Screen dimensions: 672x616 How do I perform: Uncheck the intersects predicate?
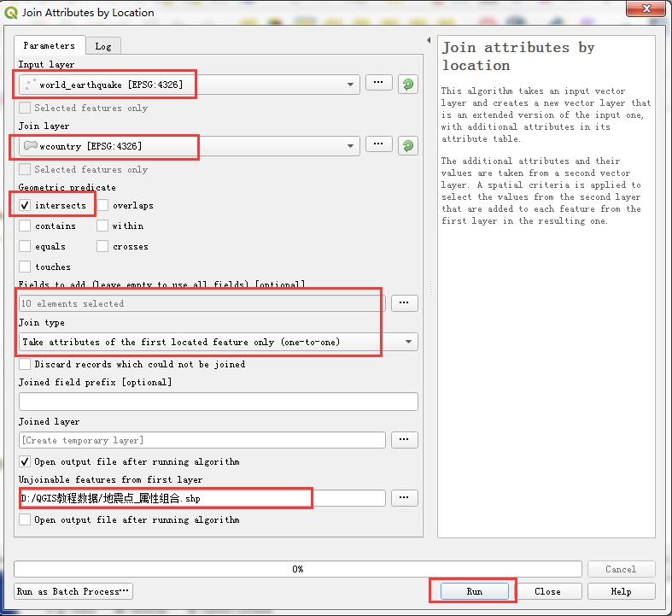coord(25,205)
